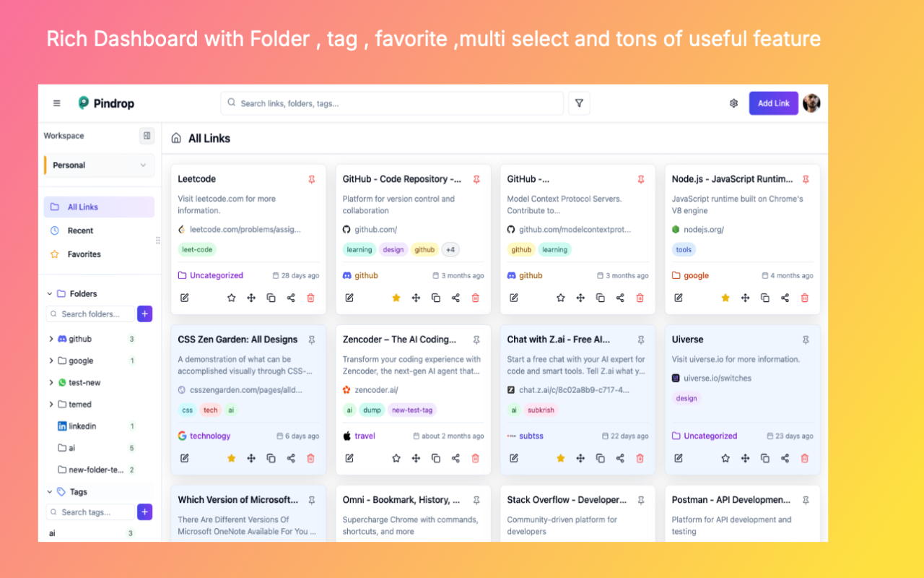Viewport: 924px width, 578px height.
Task: Favorite the Leetcode link
Action: pyautogui.click(x=231, y=297)
